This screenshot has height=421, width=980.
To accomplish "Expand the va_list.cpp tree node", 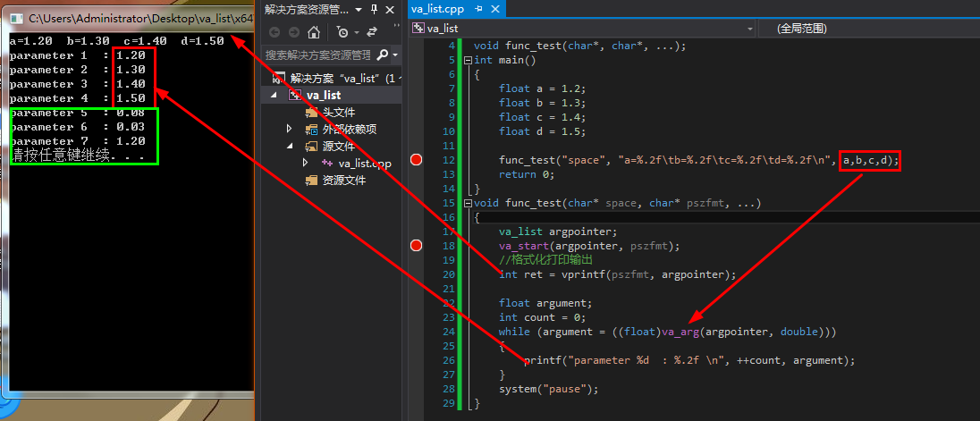I will (x=305, y=163).
